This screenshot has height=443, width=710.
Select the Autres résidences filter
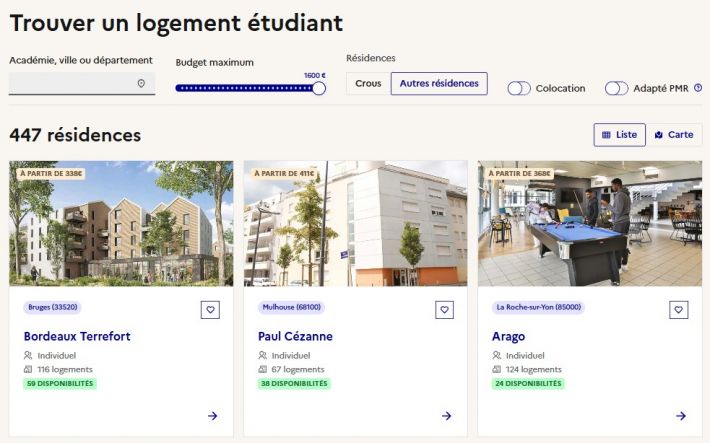pyautogui.click(x=439, y=83)
